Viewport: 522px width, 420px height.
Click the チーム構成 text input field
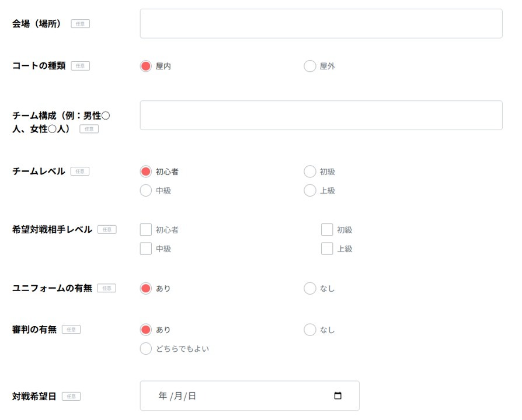click(321, 116)
